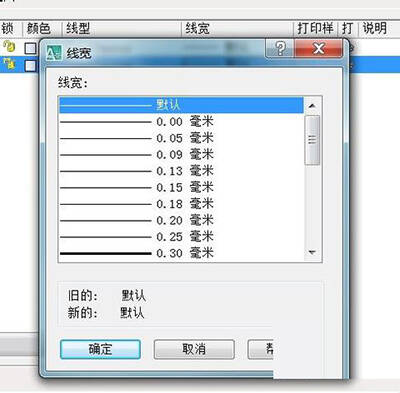
Task: Click the lineweight list scroll-down arrow
Action: (x=312, y=253)
